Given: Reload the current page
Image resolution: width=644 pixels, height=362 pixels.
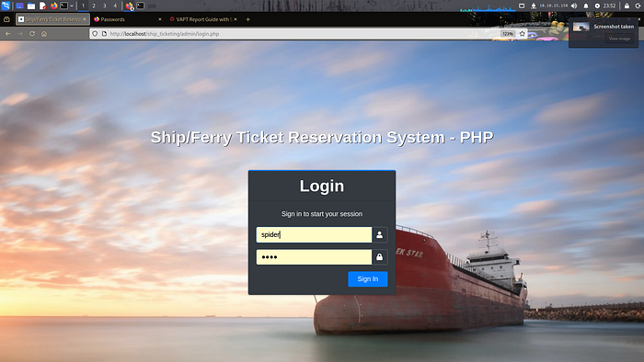Looking at the screenshot, I should pyautogui.click(x=32, y=34).
